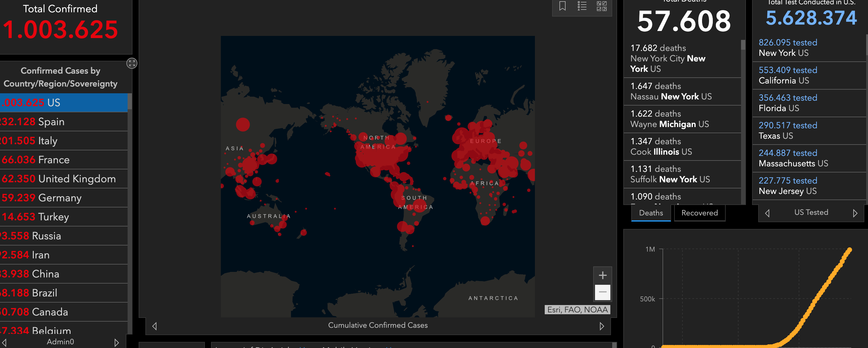Select the US row in the country list
The height and width of the screenshot is (348, 868).
click(64, 102)
